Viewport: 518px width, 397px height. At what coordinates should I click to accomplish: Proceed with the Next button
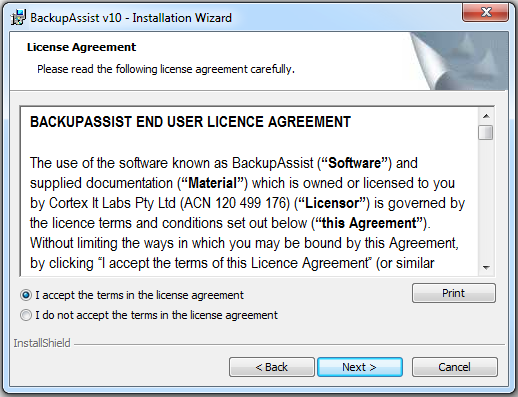coord(360,367)
